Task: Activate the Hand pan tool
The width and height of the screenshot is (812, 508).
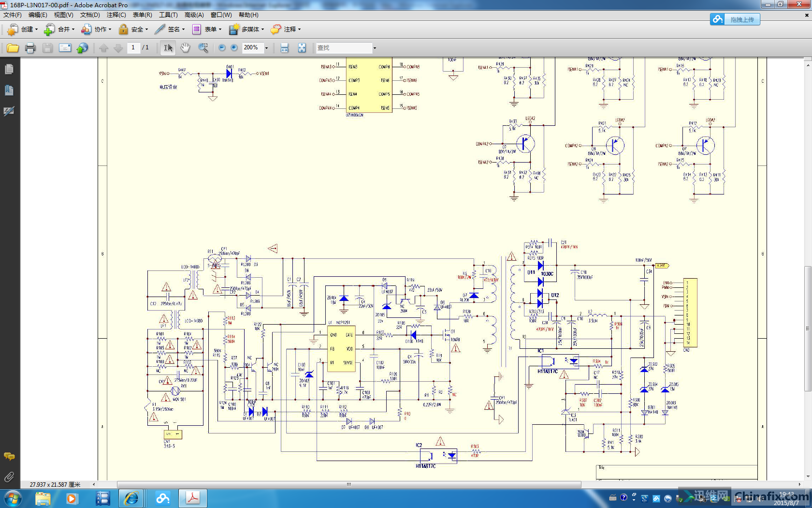Action: [185, 48]
